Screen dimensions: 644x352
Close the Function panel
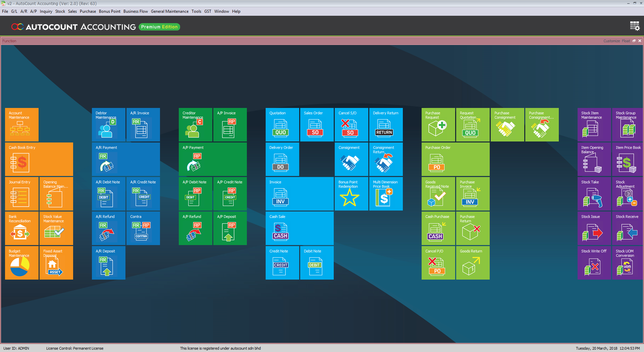point(640,41)
